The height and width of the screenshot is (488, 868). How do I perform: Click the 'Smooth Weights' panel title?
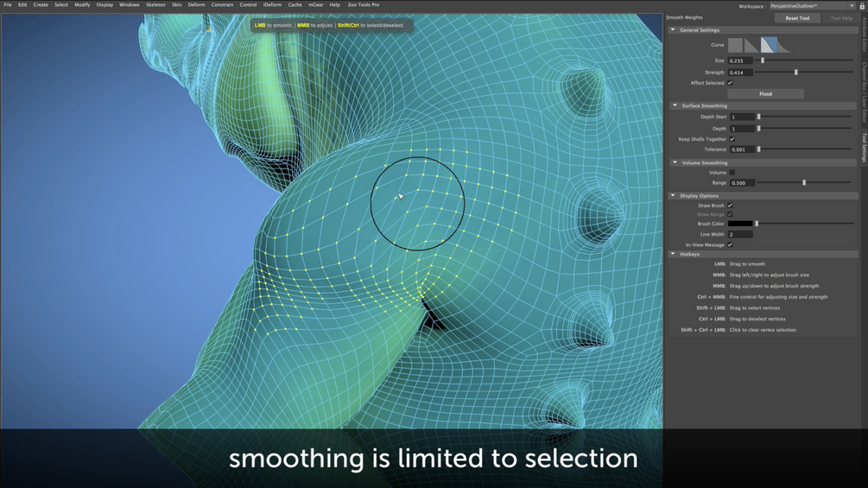pos(684,17)
